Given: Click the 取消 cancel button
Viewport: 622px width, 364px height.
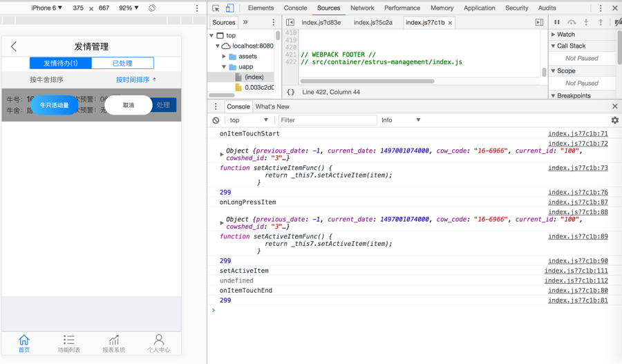Looking at the screenshot, I should click(128, 106).
